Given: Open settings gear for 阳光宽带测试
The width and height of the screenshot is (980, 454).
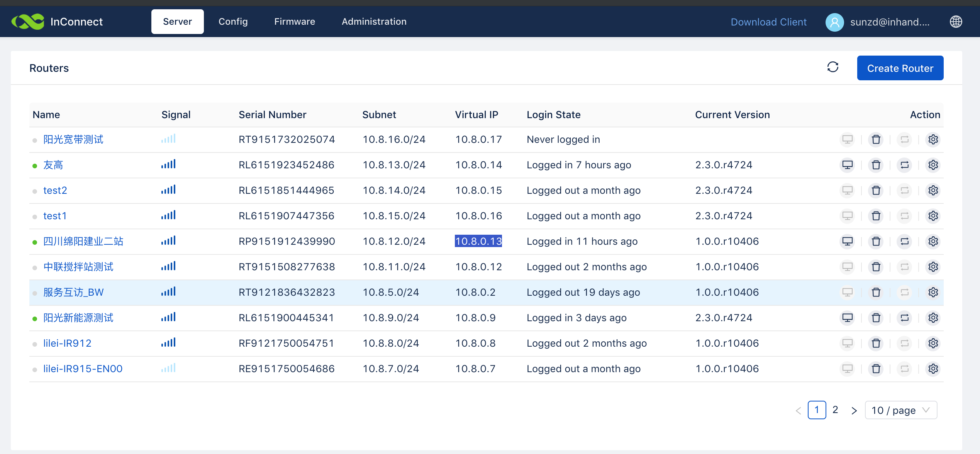Looking at the screenshot, I should (x=933, y=140).
